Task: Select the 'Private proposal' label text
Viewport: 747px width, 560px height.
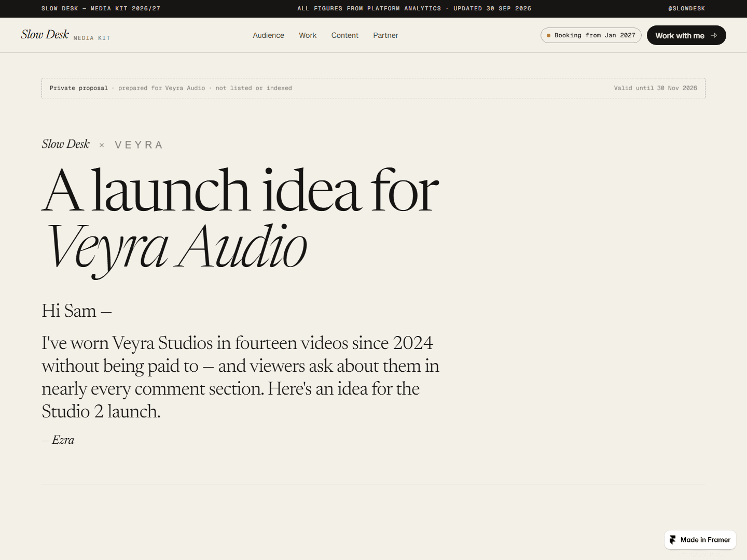Action: click(x=79, y=88)
